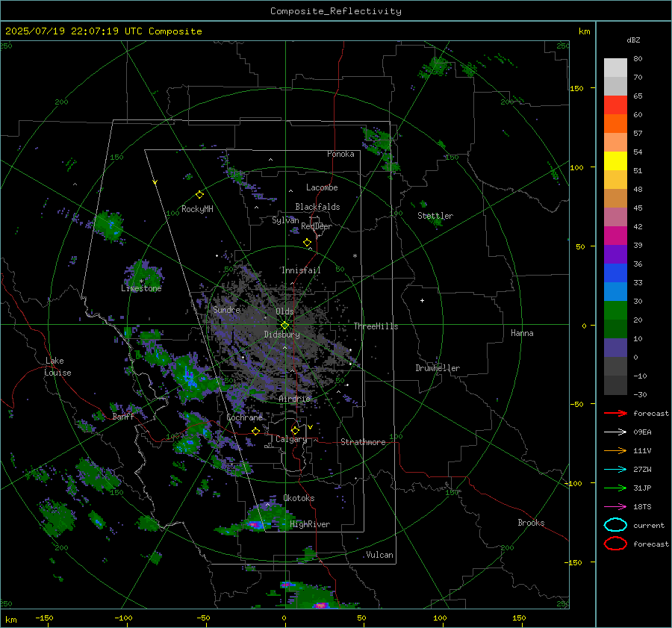This screenshot has width=672, height=628.
Task: Select the magenta swatch in dBZ scale
Action: coord(615,235)
